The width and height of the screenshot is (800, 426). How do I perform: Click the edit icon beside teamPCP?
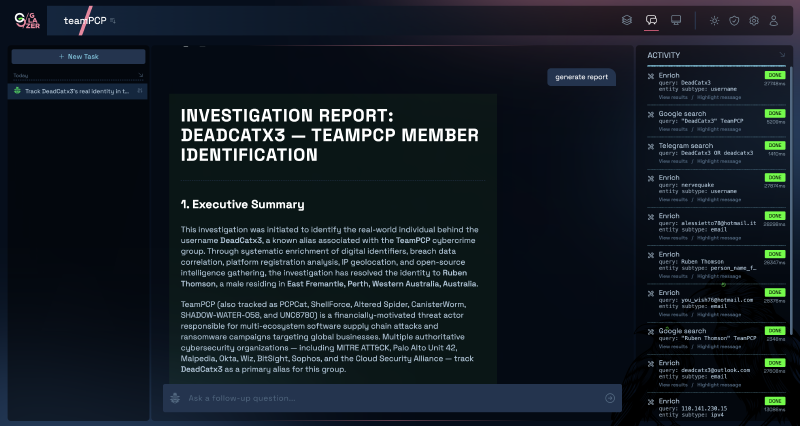pyautogui.click(x=113, y=21)
